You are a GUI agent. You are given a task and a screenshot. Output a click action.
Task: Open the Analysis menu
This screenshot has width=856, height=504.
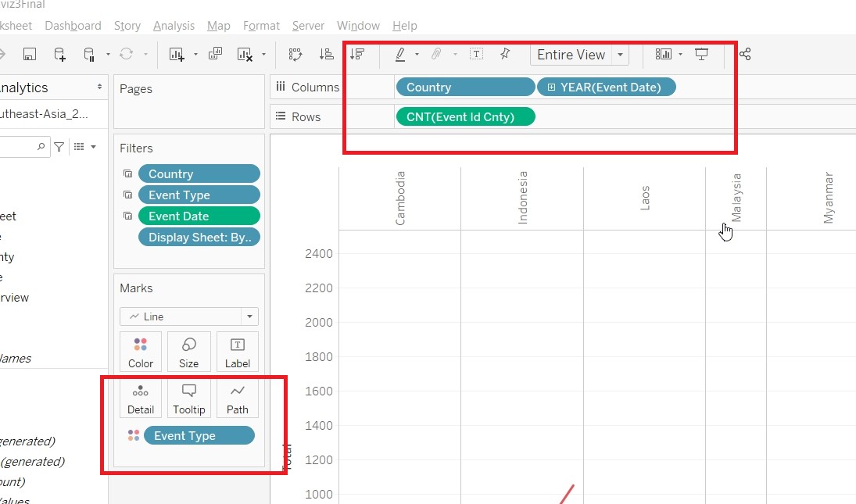click(x=174, y=26)
